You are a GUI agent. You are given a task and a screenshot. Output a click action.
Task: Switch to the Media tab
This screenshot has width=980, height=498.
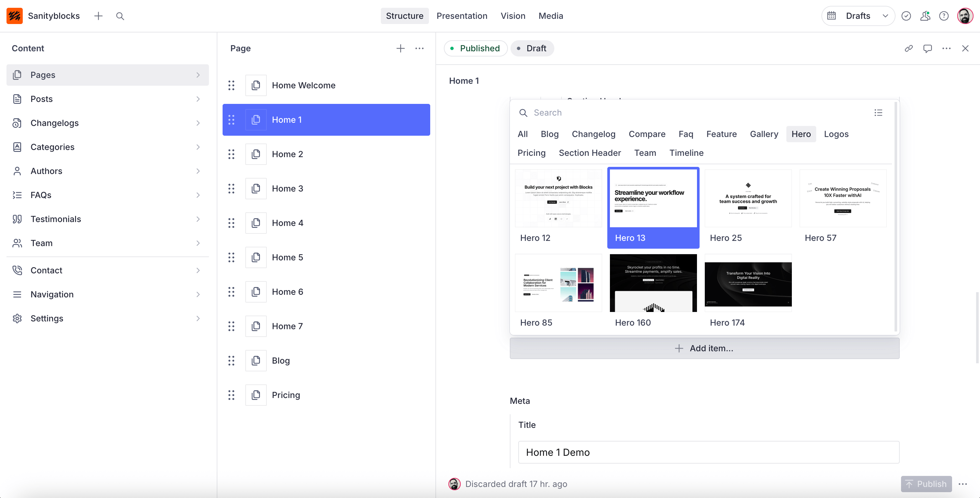coord(550,16)
